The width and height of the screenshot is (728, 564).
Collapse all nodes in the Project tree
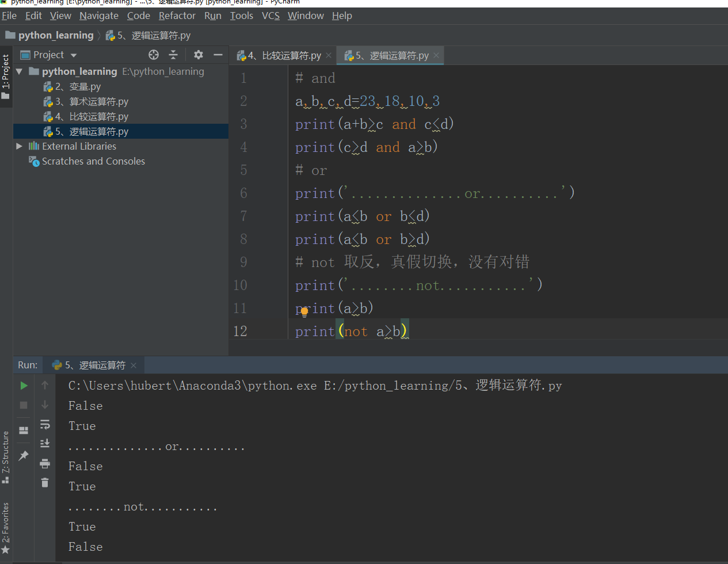click(x=173, y=55)
